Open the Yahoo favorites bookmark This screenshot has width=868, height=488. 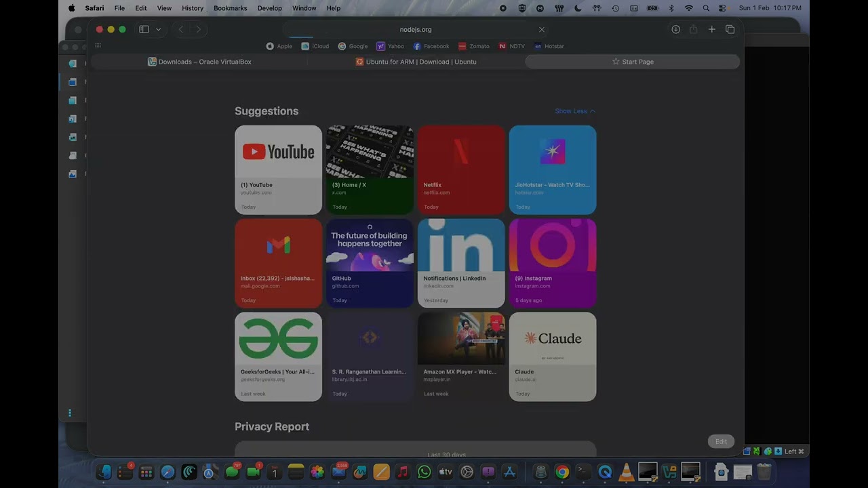click(390, 46)
